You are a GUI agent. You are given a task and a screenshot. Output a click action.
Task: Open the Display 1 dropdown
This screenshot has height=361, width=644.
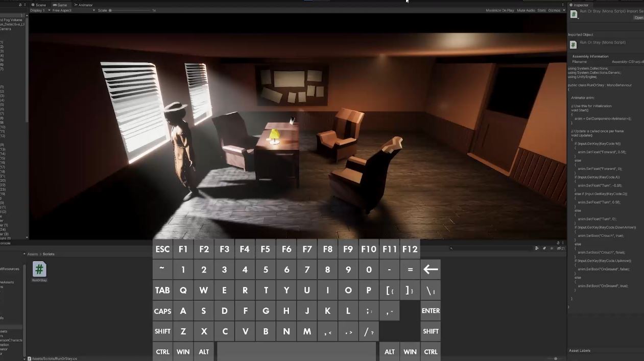pos(39,10)
